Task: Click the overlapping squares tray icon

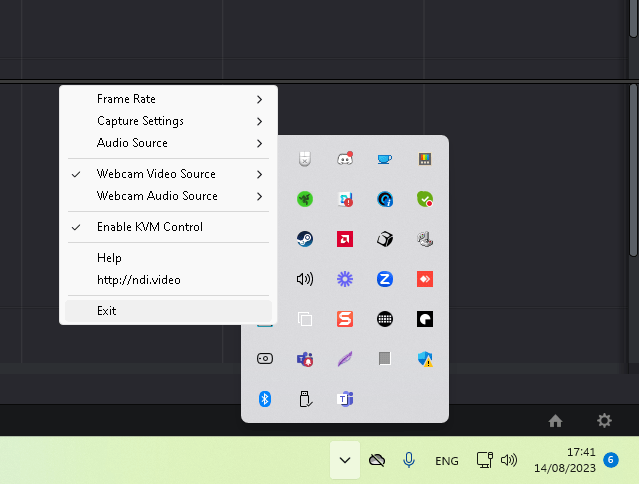Action: [x=305, y=319]
